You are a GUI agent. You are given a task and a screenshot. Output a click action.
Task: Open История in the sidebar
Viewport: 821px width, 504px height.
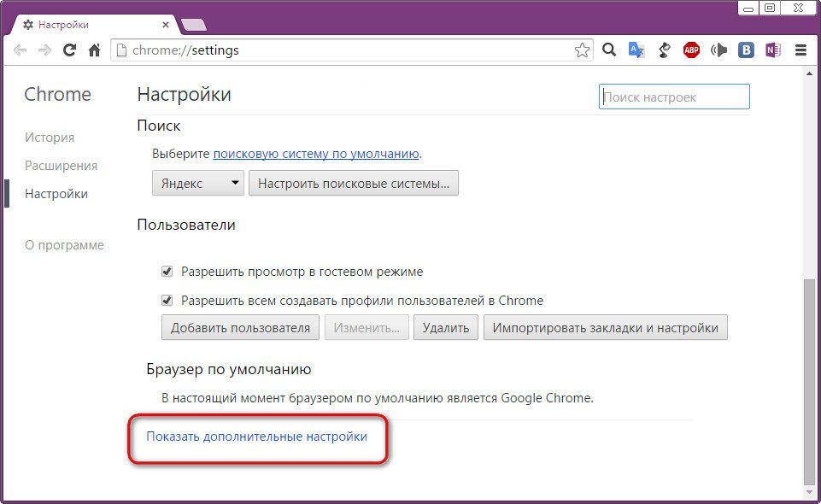tap(50, 138)
